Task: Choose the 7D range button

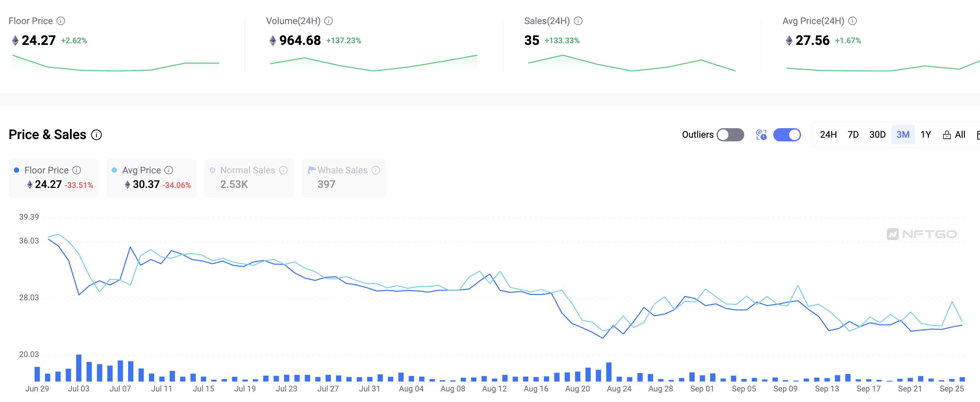Action: pyautogui.click(x=853, y=135)
